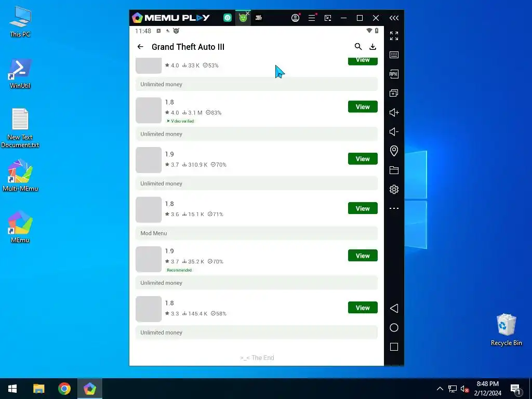Toggle MEmu fullscreen mode icon
532x399 pixels.
tap(394, 36)
